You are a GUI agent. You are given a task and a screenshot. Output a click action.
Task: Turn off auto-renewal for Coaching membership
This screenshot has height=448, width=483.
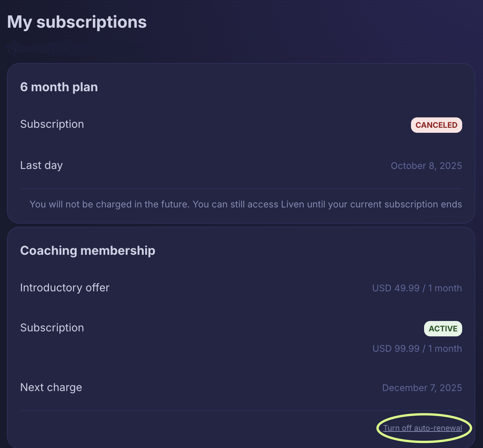click(x=423, y=428)
